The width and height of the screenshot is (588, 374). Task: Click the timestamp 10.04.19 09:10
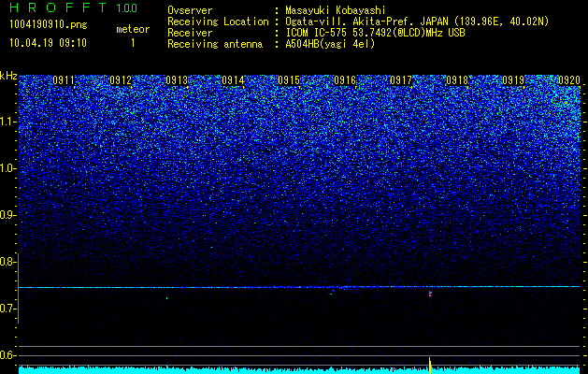pyautogui.click(x=48, y=43)
